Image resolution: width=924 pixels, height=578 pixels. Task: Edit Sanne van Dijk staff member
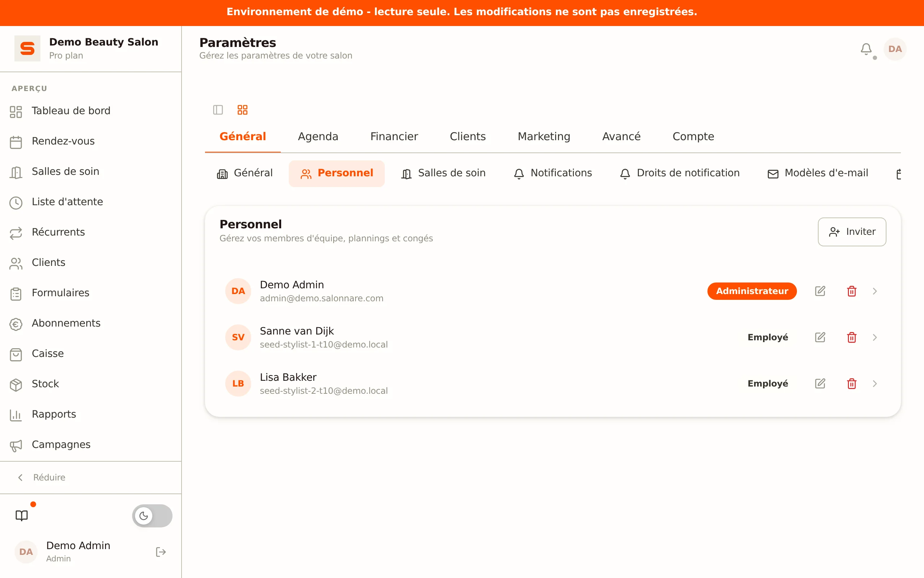(820, 337)
